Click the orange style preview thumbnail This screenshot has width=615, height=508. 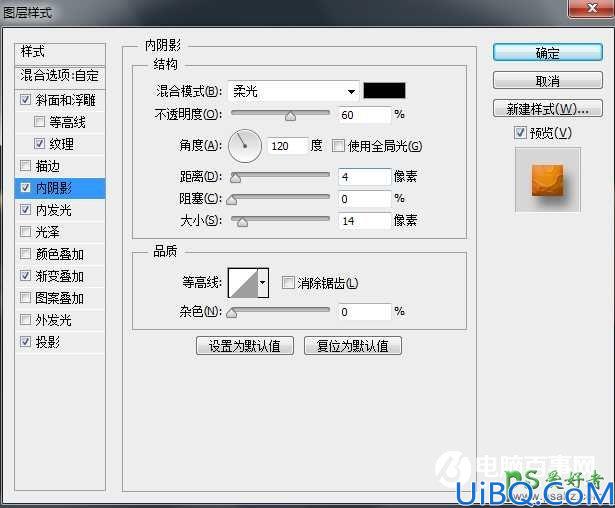tap(548, 180)
